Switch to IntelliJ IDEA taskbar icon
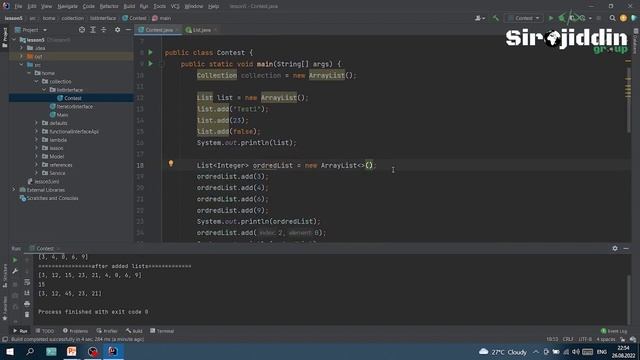The width and height of the screenshot is (640, 360). (113, 351)
